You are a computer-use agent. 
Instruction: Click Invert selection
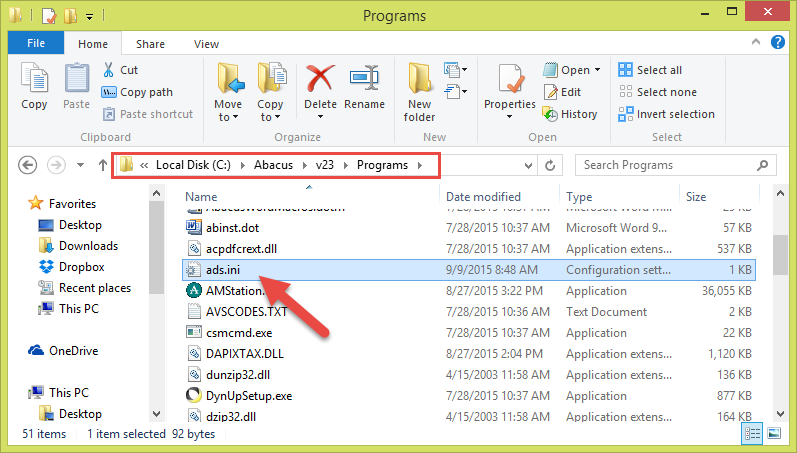[666, 114]
